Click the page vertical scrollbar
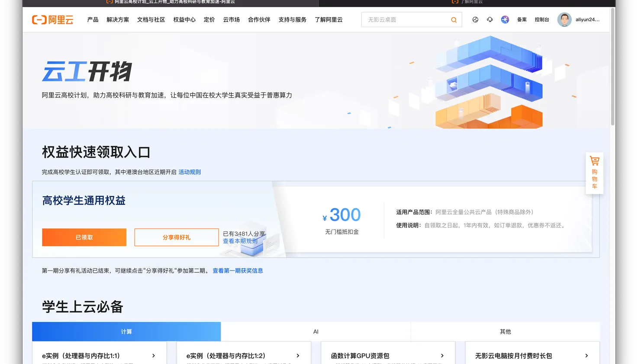Image resolution: width=638 pixels, height=364 pixels. pos(612,67)
